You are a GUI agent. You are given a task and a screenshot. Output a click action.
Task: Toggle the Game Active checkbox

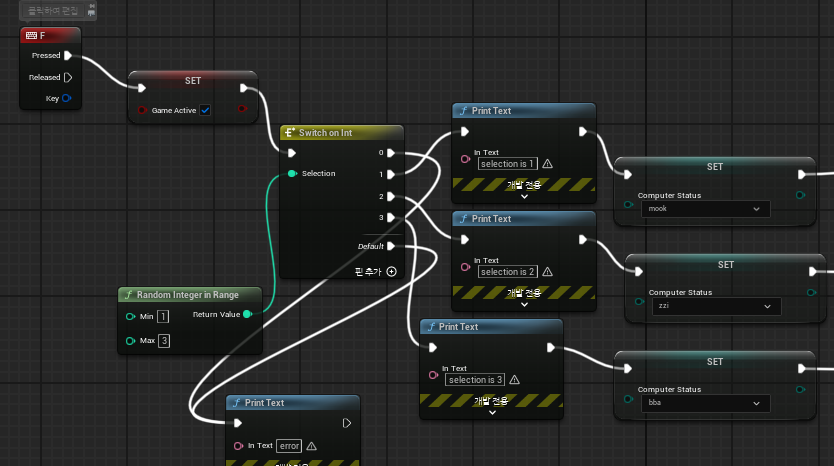pyautogui.click(x=205, y=110)
